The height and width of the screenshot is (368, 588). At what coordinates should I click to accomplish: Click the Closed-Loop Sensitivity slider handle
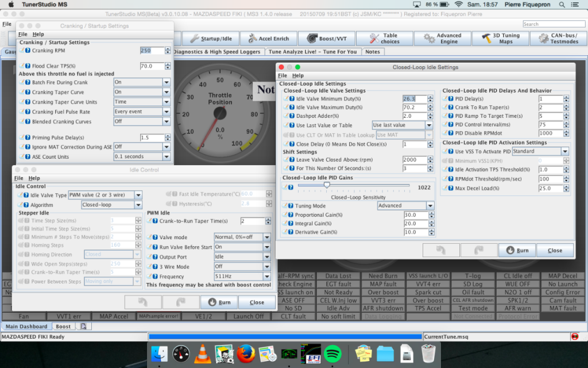pos(327,185)
